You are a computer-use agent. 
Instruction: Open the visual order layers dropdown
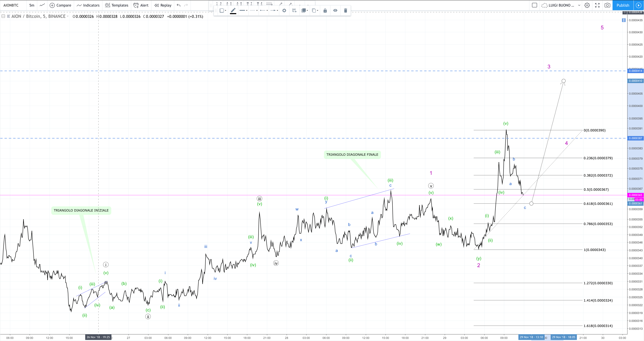(305, 10)
